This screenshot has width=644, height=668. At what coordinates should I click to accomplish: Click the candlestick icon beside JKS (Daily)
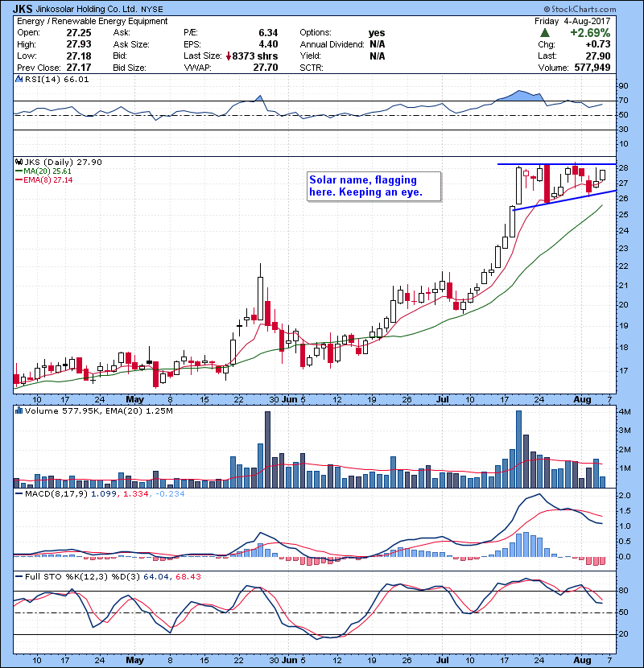(19, 162)
